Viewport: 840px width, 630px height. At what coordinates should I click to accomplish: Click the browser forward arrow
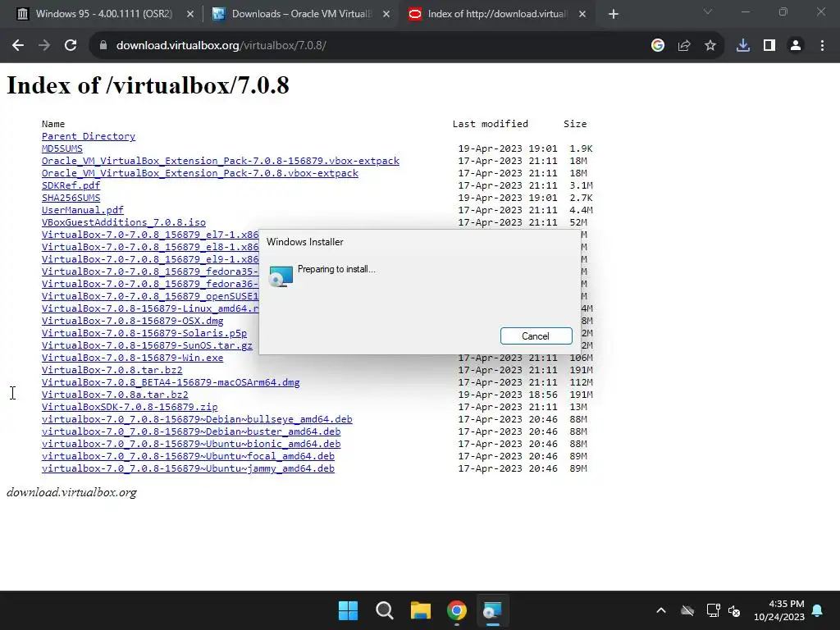click(44, 46)
